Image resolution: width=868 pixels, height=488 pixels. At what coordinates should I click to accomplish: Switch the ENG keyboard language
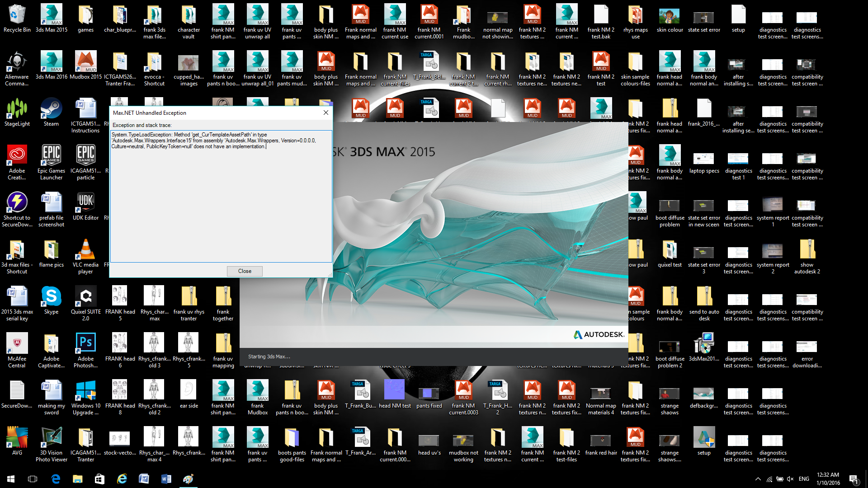pos(804,479)
